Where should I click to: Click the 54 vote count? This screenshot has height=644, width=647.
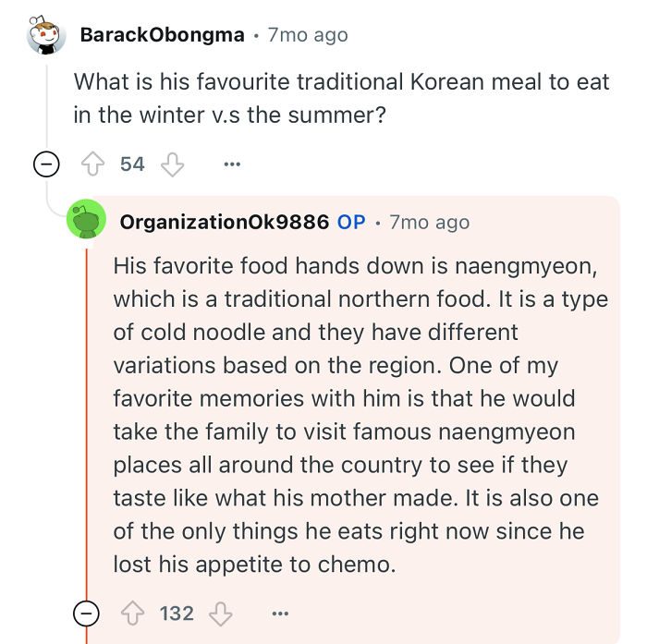point(132,164)
